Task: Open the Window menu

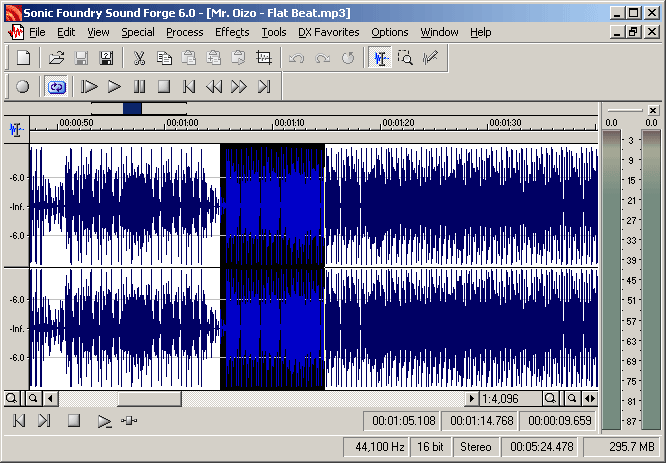Action: (x=439, y=32)
